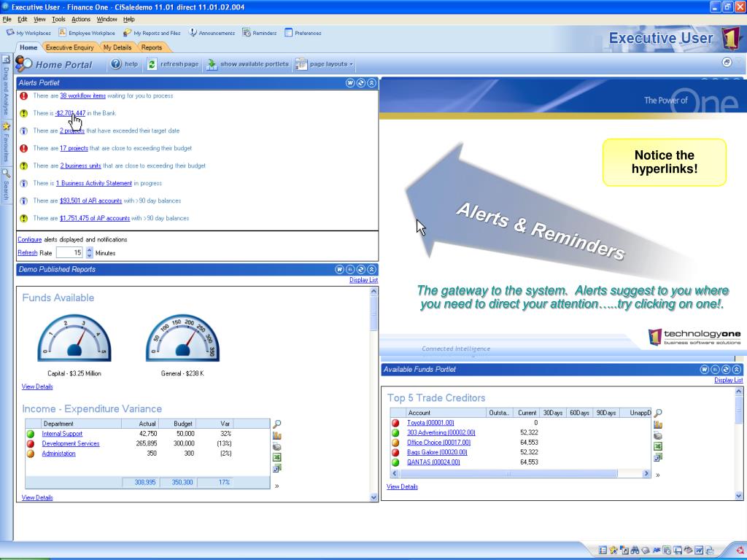Open 1 Business Activity Statement link
747x560 pixels.
click(x=94, y=183)
